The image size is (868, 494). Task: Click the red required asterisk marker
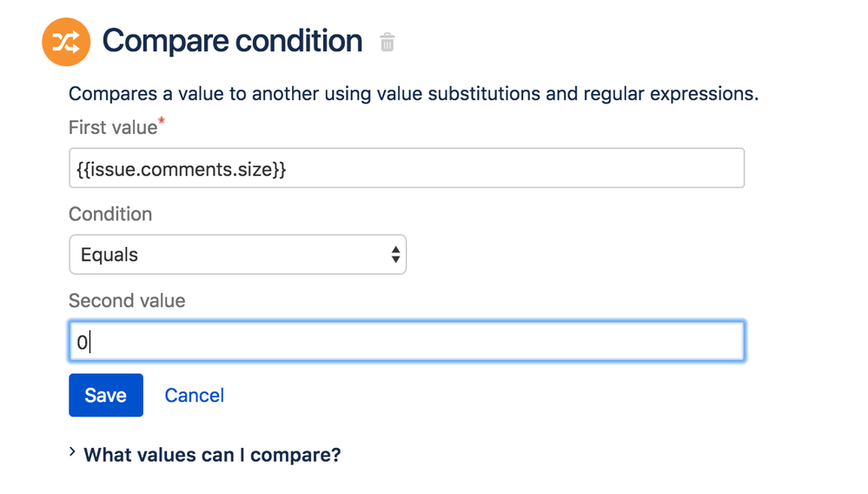pyautogui.click(x=162, y=123)
